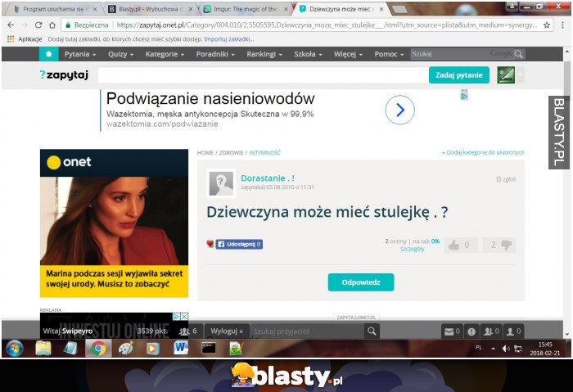Click the teal home icon in navbar

coord(49,54)
